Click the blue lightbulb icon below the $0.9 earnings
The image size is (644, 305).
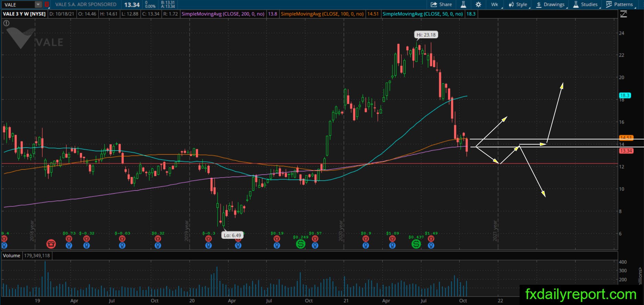(366, 246)
